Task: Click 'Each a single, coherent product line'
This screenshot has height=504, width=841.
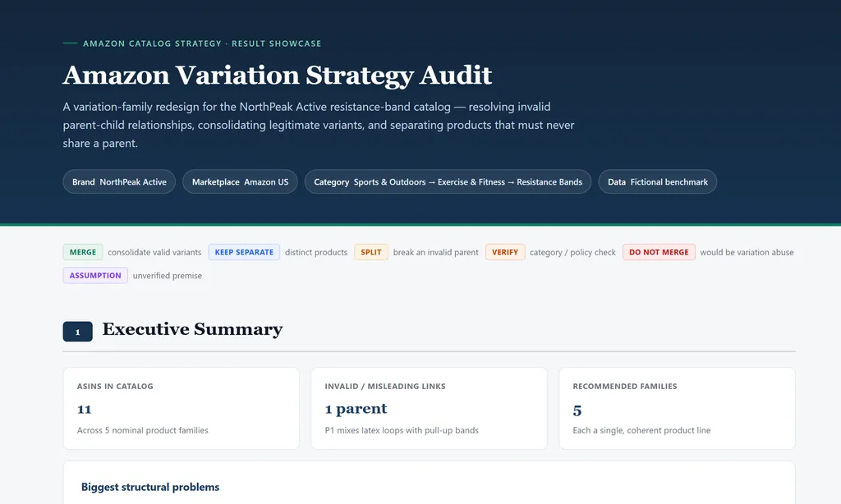Action: pyautogui.click(x=641, y=430)
